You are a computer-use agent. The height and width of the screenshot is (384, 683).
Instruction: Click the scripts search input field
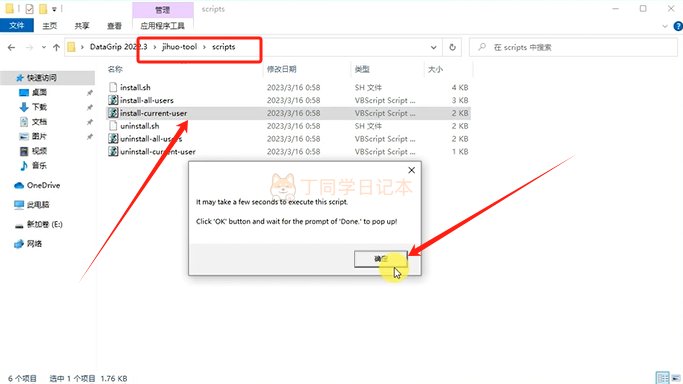tap(573, 47)
